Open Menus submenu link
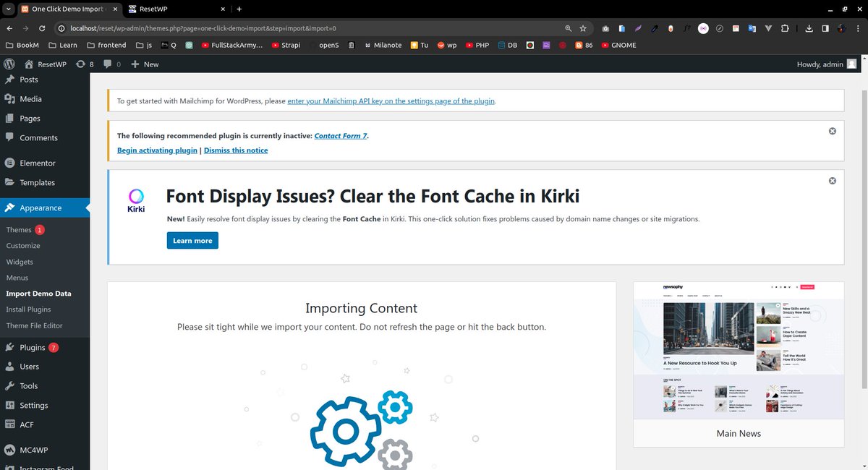The image size is (868, 470). pyautogui.click(x=17, y=278)
